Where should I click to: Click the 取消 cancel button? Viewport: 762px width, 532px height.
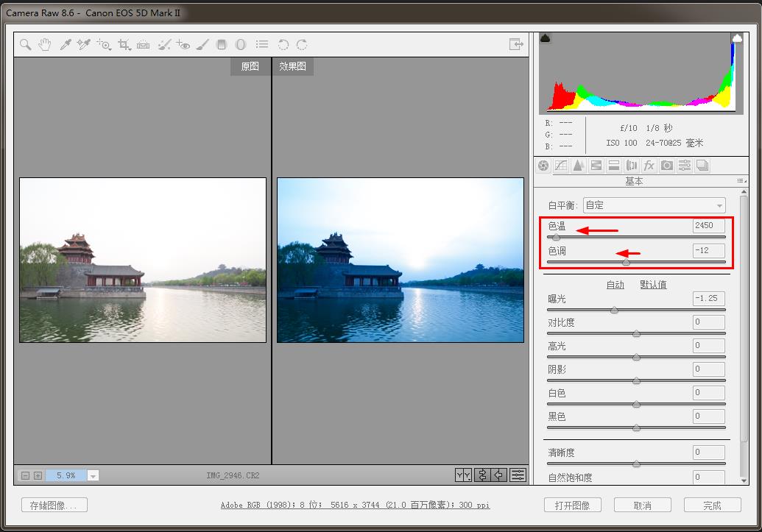(643, 506)
